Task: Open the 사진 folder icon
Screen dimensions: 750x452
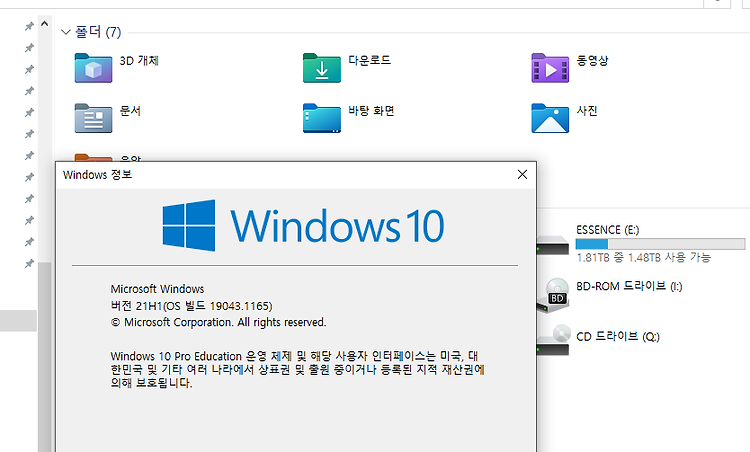Action: coord(550,118)
